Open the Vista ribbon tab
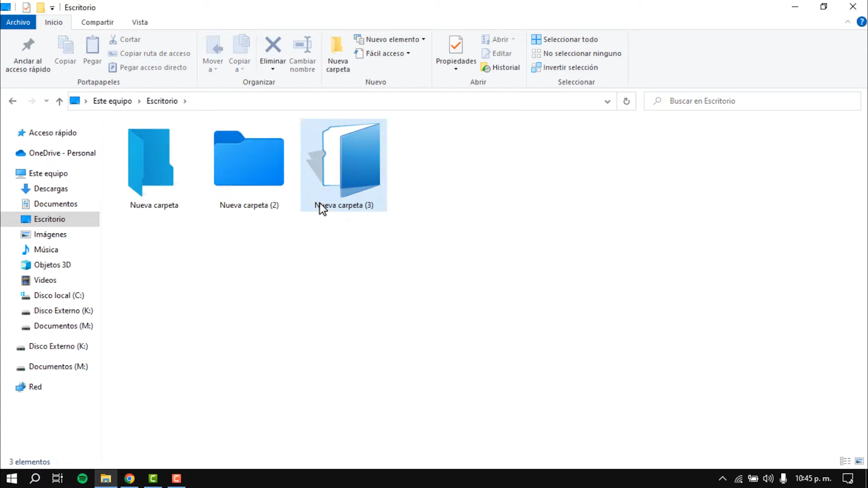The height and width of the screenshot is (488, 868). tap(139, 22)
